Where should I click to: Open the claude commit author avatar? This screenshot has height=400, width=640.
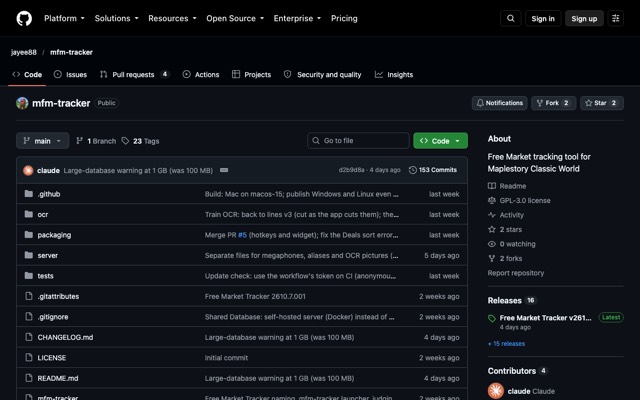[28, 170]
